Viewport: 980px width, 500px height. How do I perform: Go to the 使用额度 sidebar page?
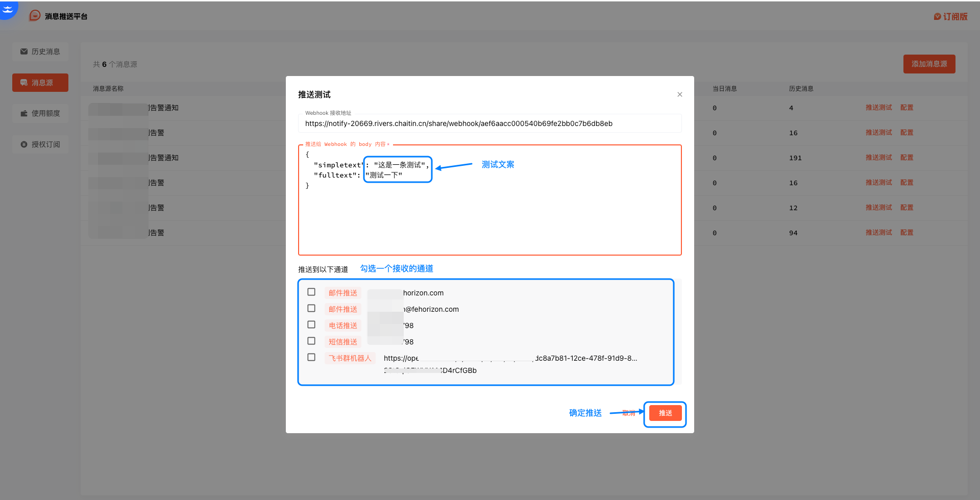pyautogui.click(x=40, y=113)
